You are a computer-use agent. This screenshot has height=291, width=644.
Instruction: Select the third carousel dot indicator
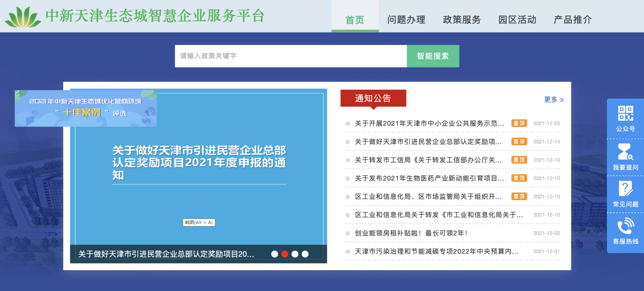(295, 254)
